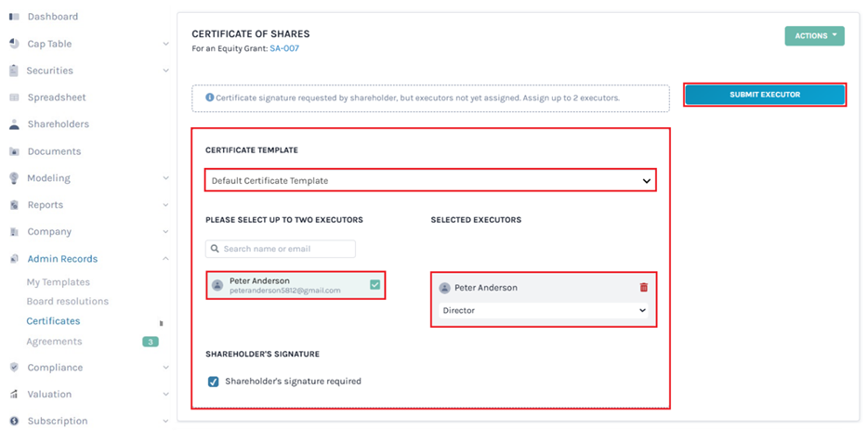
Task: Toggle Shareholder's signature required checkbox
Action: click(x=214, y=382)
